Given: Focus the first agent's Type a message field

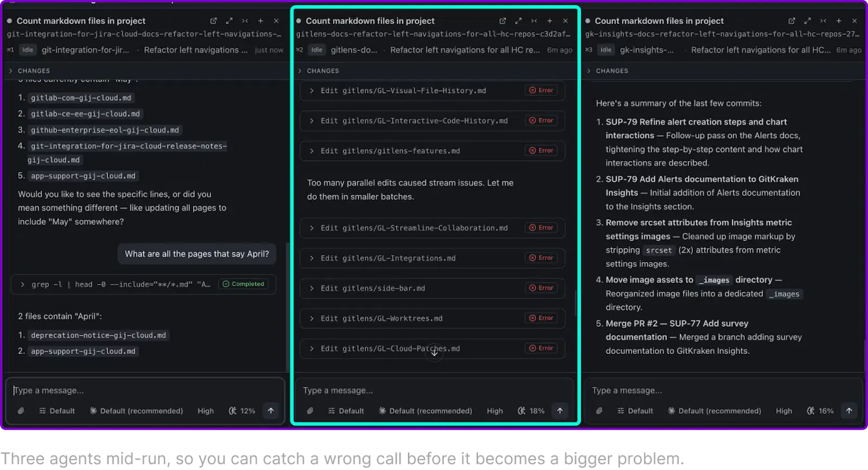Looking at the screenshot, I should click(x=145, y=390).
